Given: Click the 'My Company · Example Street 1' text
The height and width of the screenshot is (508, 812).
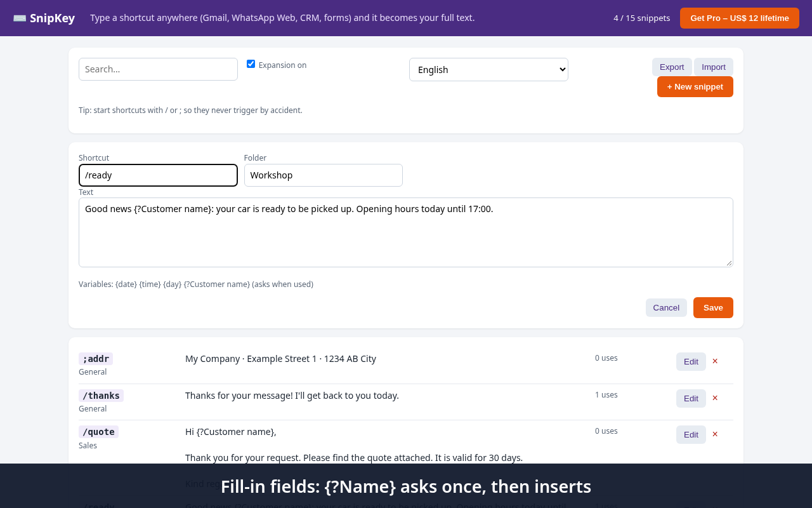Looking at the screenshot, I should [x=280, y=359].
